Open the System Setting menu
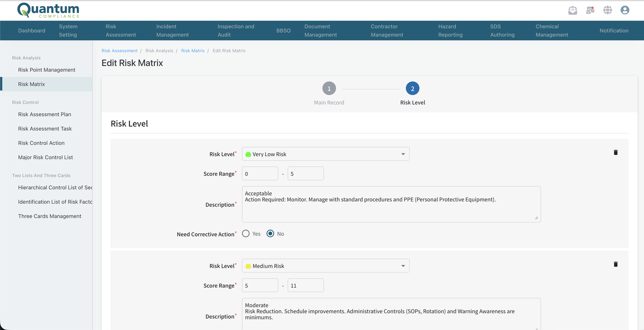This screenshot has width=644, height=330. coord(68,31)
